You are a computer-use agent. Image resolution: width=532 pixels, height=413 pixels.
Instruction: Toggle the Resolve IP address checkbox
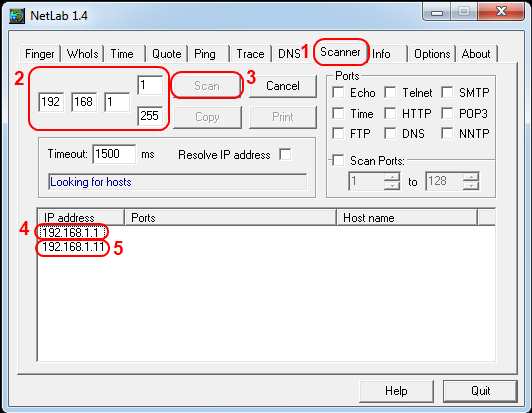[285, 155]
